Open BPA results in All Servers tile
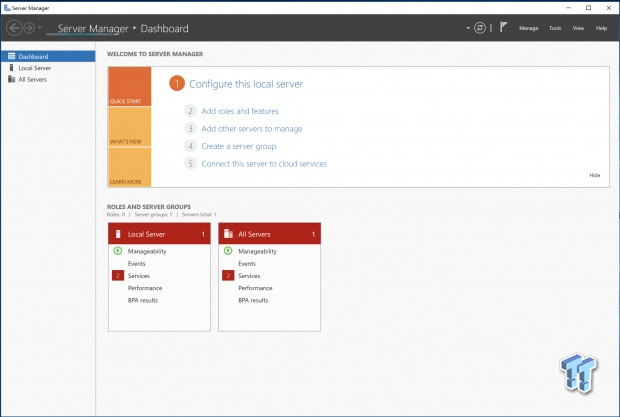 253,300
